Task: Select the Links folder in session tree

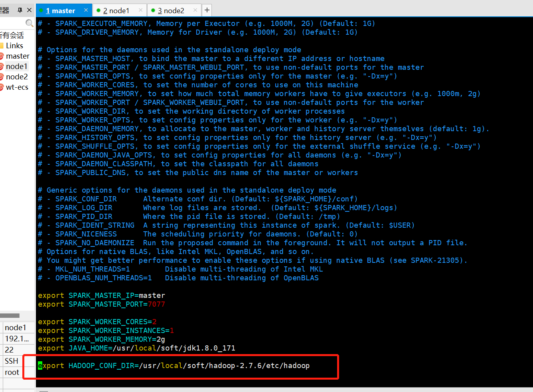Action: pos(14,46)
